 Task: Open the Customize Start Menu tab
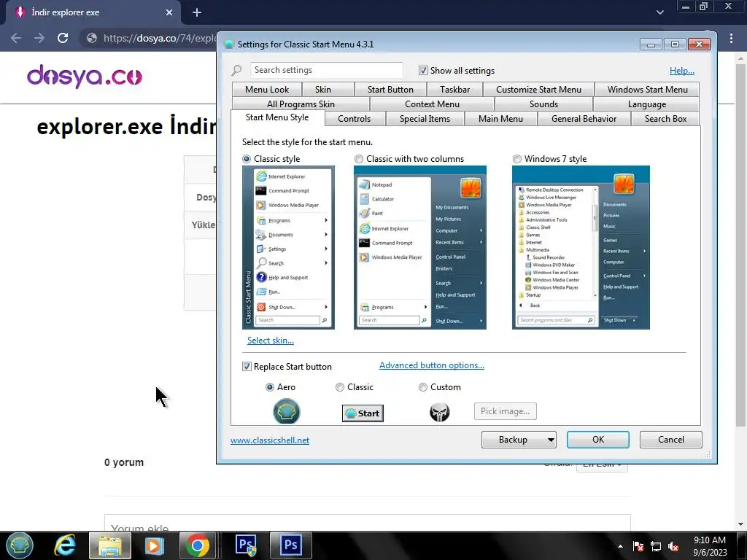pyautogui.click(x=538, y=90)
